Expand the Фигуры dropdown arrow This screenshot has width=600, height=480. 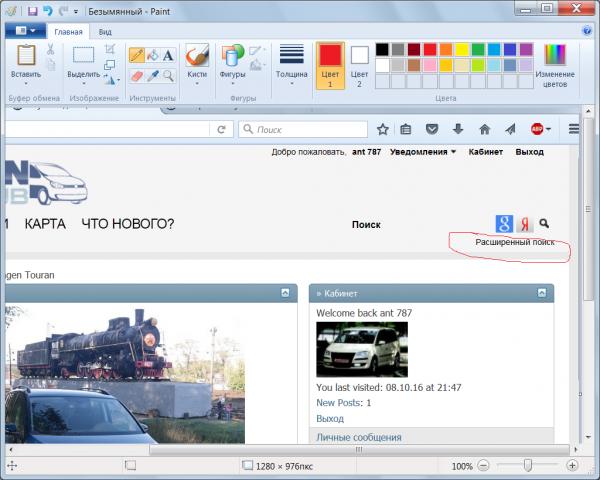(x=232, y=83)
